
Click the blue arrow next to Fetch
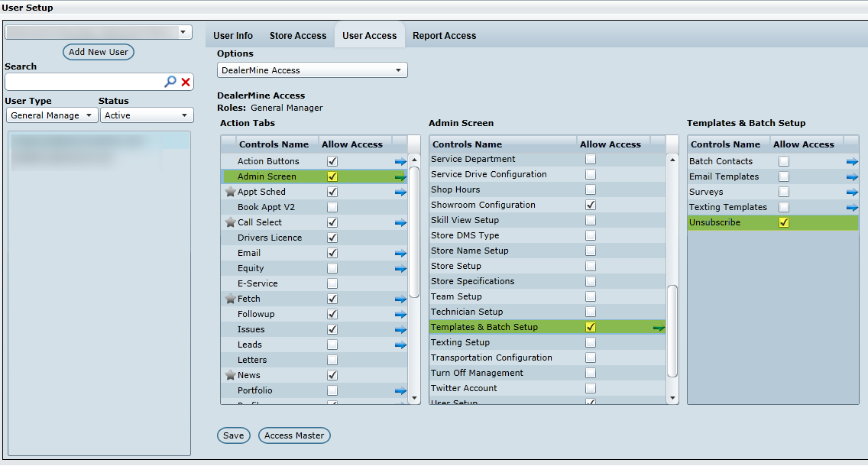click(x=400, y=299)
